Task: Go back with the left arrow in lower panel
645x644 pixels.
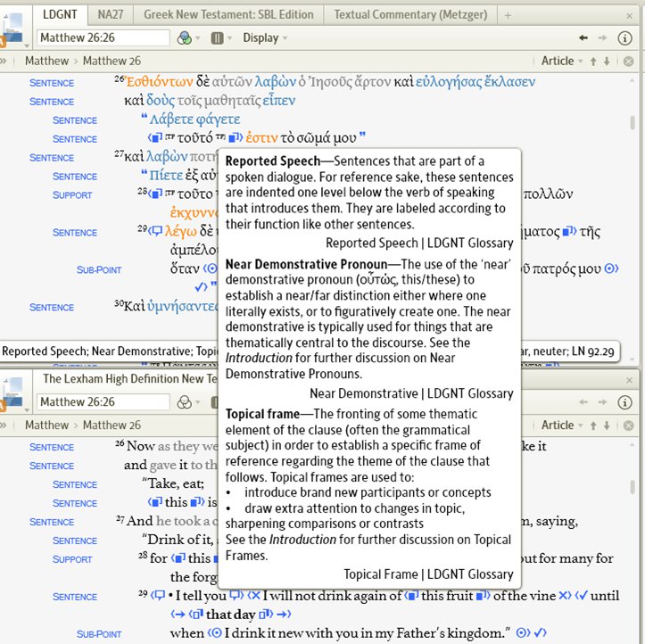Action: (583, 402)
